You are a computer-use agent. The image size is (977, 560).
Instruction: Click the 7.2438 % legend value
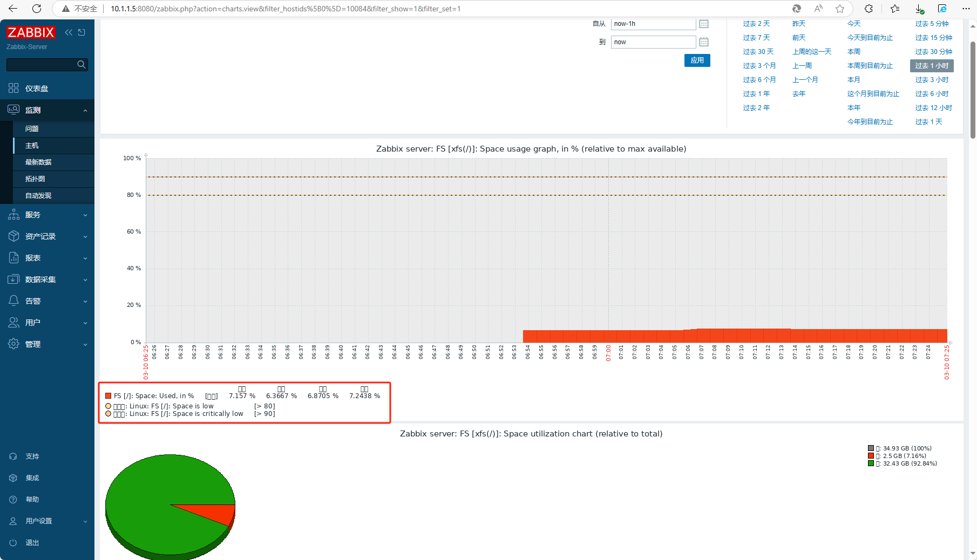[x=364, y=396]
